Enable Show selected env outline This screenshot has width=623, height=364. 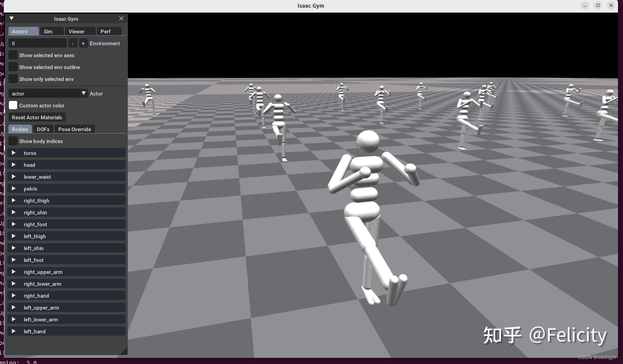click(13, 67)
